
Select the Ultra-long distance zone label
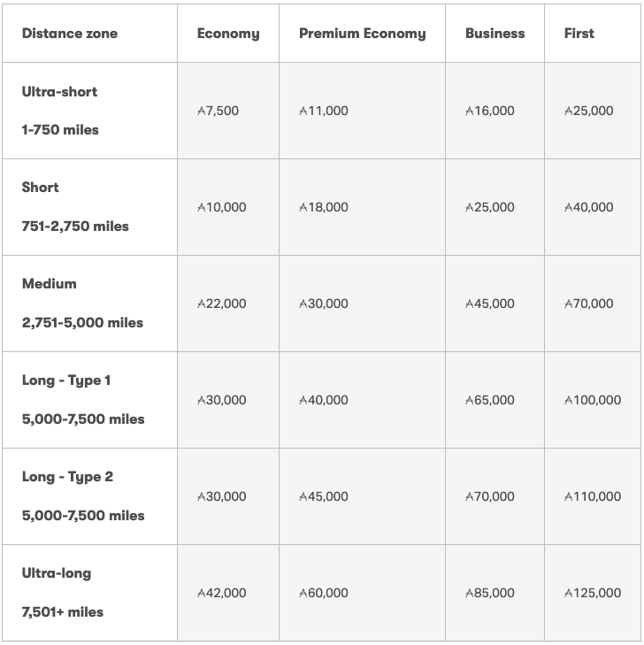point(57,573)
